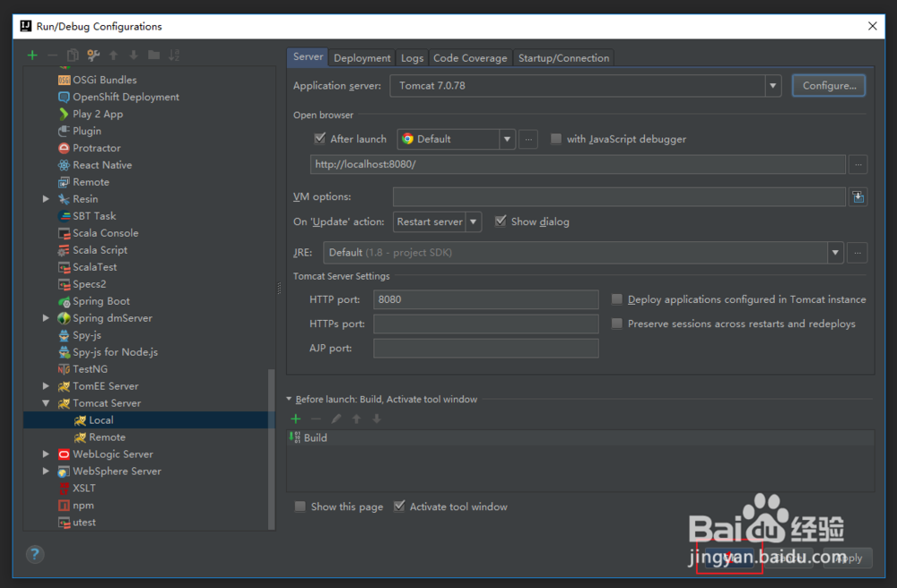897x588 pixels.
Task: Click the HTTPs port field
Action: pos(485,324)
